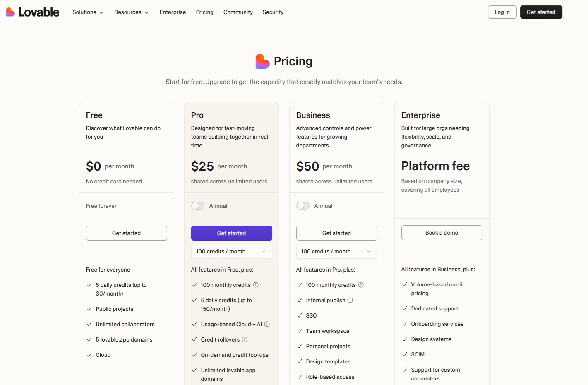
Task: Expand the Resources dropdown
Action: [x=131, y=12]
